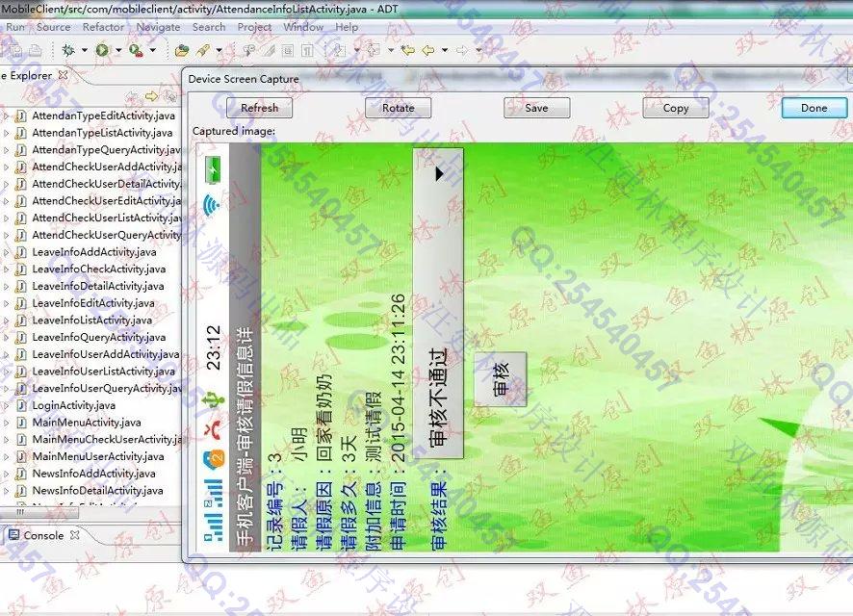Screen dimensions: 853x616
Task: Click the green Run button icon
Action: click(x=102, y=50)
